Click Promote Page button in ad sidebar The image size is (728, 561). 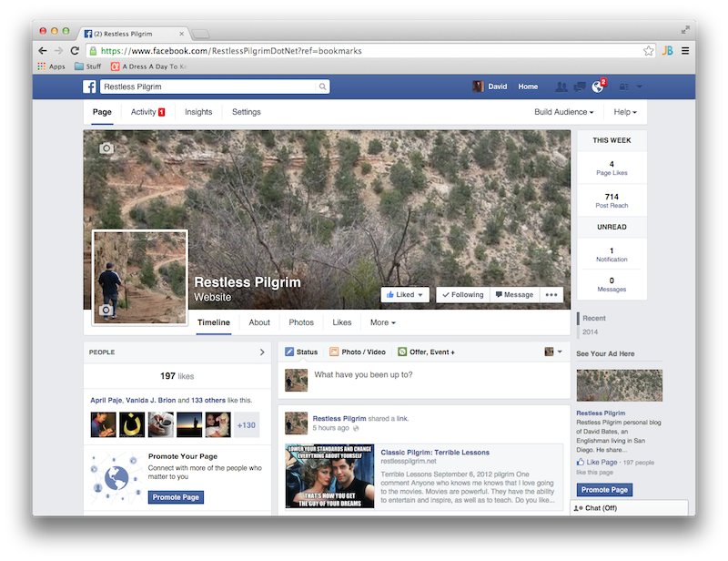(604, 490)
